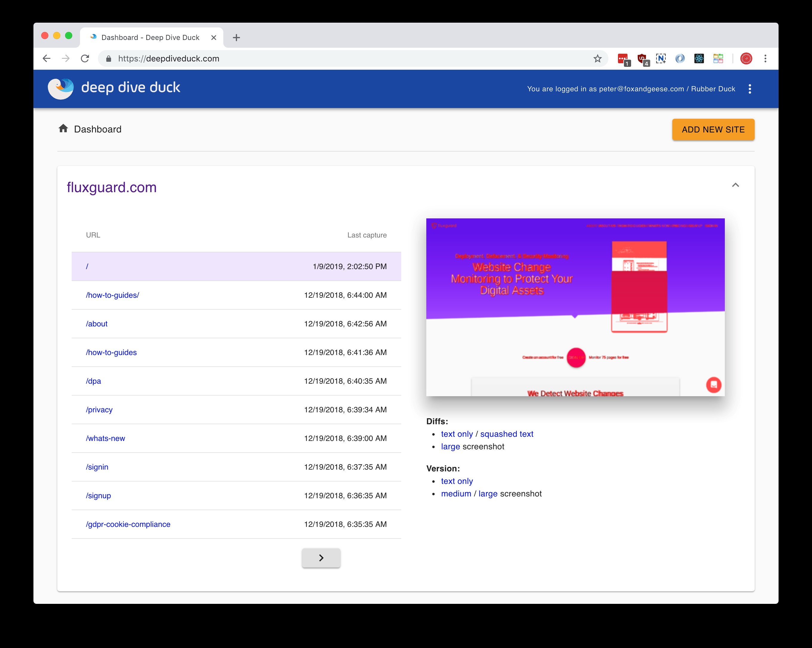Open Diffs squashed text link
Image resolution: width=812 pixels, height=648 pixels.
(507, 434)
